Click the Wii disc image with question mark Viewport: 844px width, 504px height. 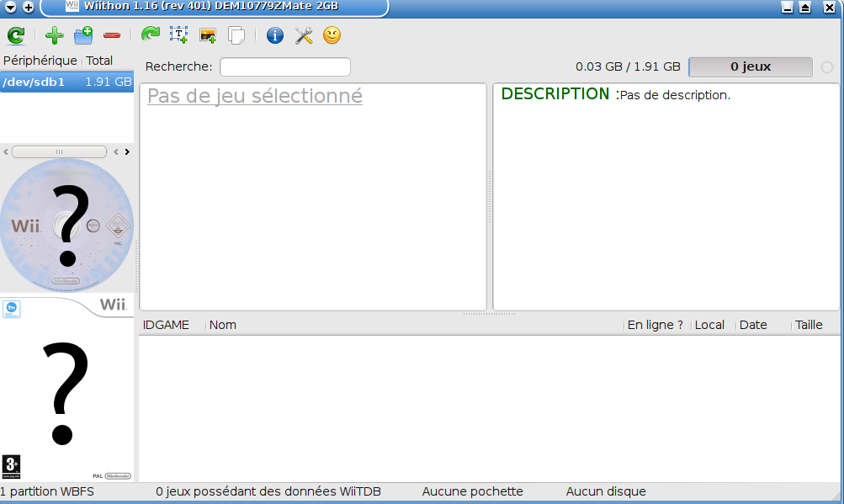[x=66, y=225]
